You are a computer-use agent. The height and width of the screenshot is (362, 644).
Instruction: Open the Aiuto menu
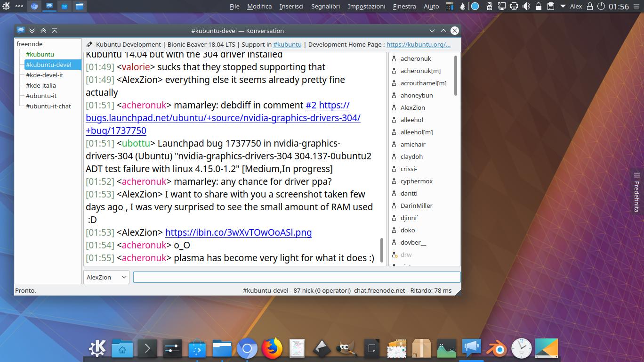[431, 6]
